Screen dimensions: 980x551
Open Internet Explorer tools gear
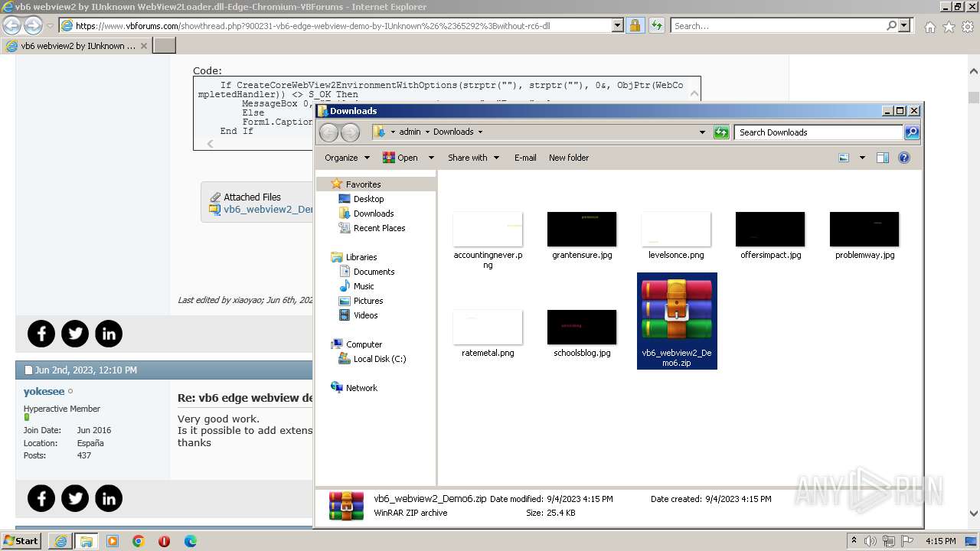click(x=968, y=27)
